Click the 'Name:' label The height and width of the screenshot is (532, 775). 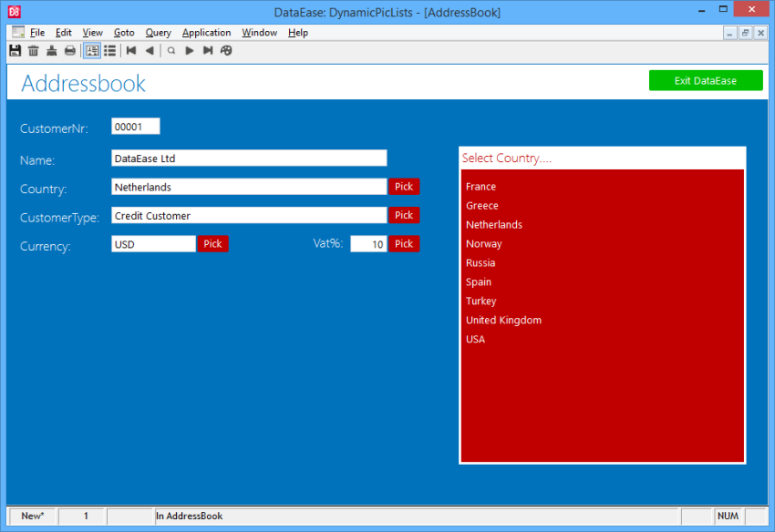(x=37, y=160)
